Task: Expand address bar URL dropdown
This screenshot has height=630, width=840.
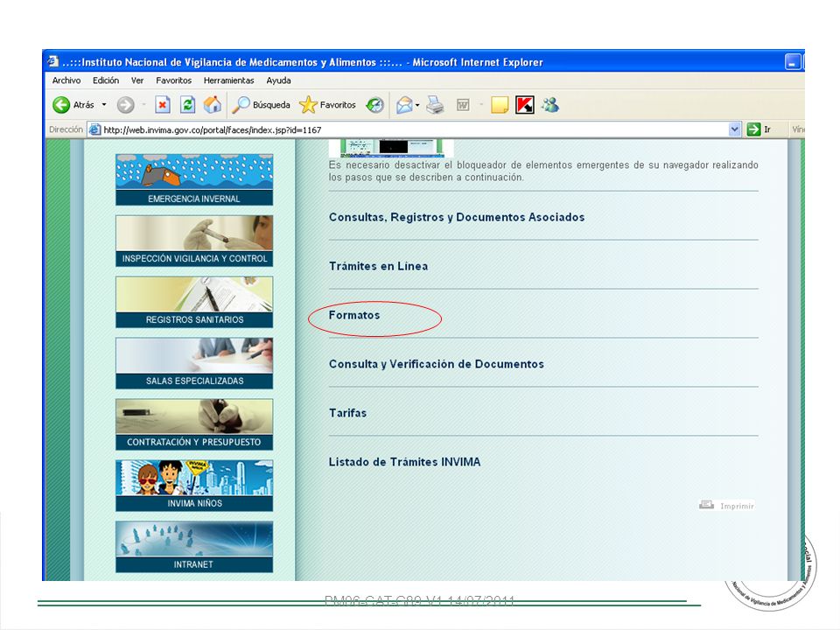Action: coord(734,129)
